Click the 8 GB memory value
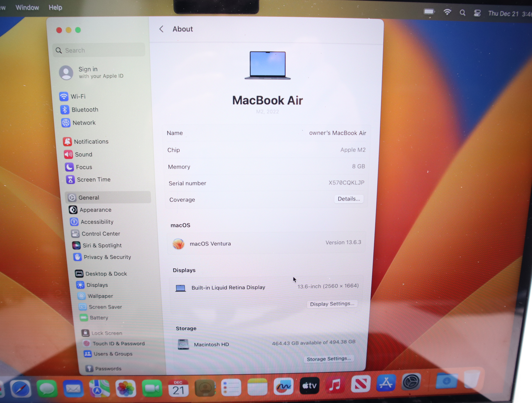The width and height of the screenshot is (532, 403). pos(358,166)
